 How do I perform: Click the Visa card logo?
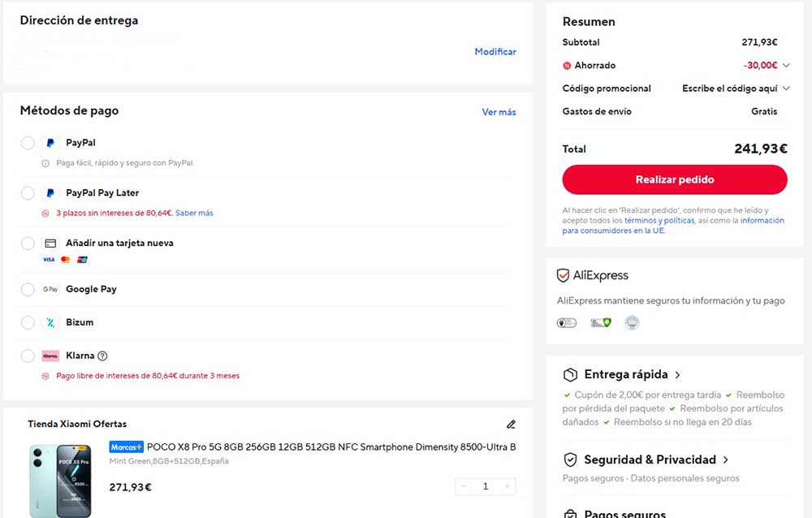(x=49, y=260)
